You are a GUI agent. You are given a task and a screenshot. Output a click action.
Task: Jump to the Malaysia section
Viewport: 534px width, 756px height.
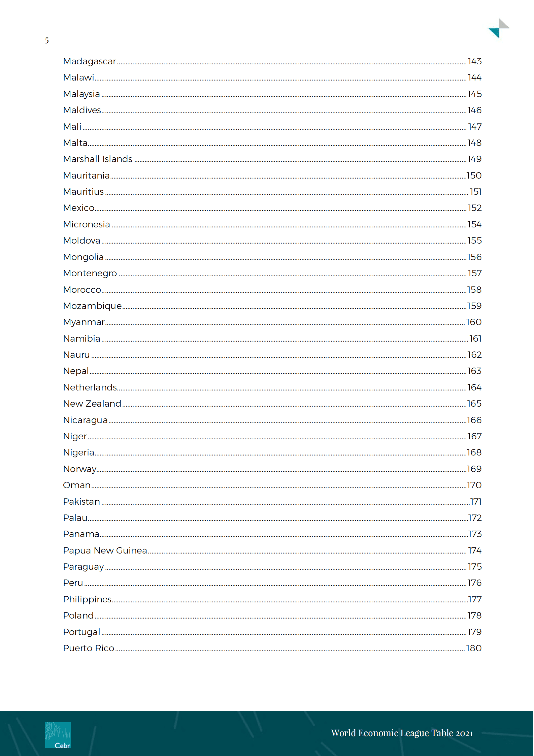81,94
